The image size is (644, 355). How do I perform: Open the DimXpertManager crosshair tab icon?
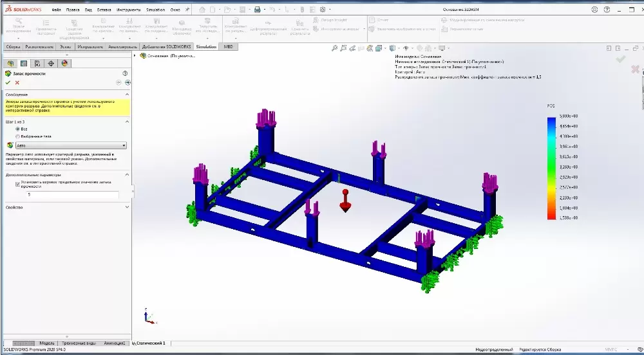51,63
